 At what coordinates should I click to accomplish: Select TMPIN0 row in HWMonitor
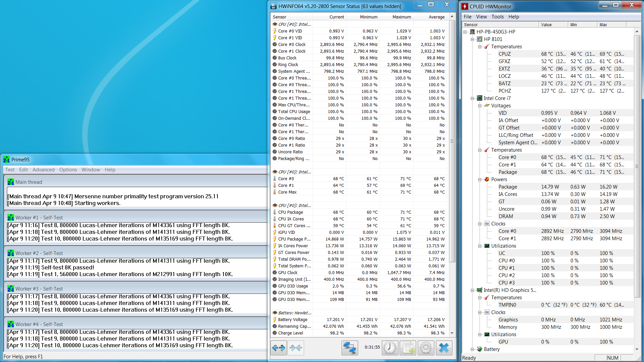[x=548, y=305]
